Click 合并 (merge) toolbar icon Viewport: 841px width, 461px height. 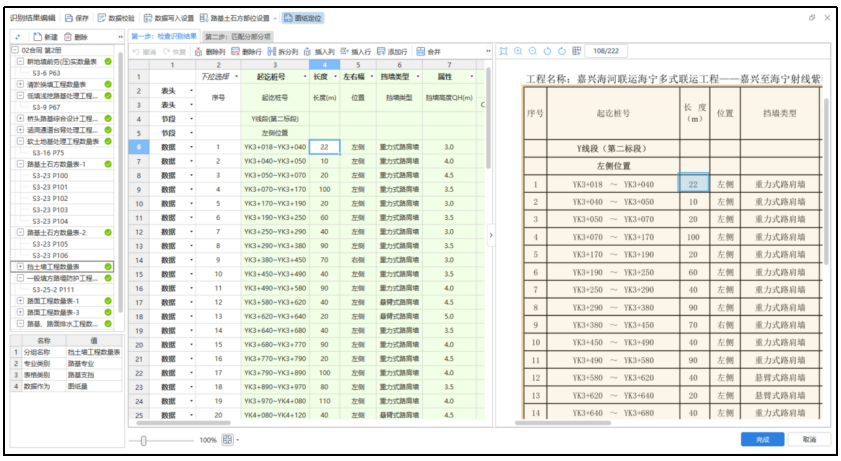point(428,51)
